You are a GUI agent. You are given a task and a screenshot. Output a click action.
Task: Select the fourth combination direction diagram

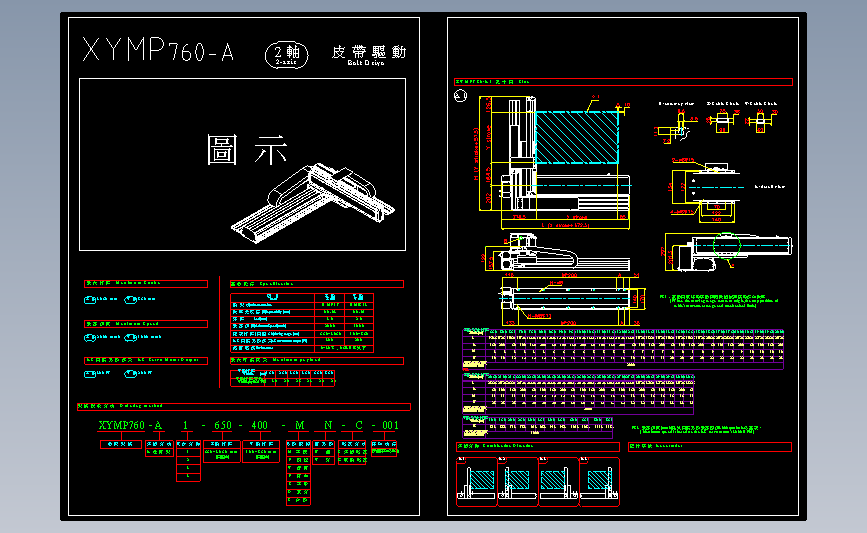[x=599, y=482]
